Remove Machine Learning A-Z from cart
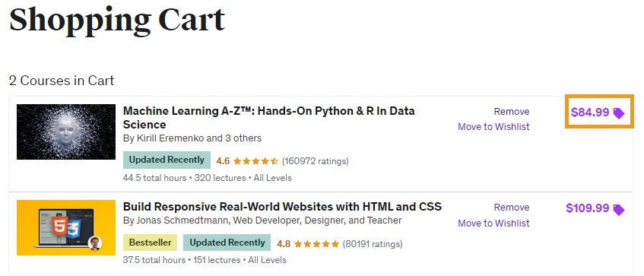The image size is (644, 276). [512, 112]
